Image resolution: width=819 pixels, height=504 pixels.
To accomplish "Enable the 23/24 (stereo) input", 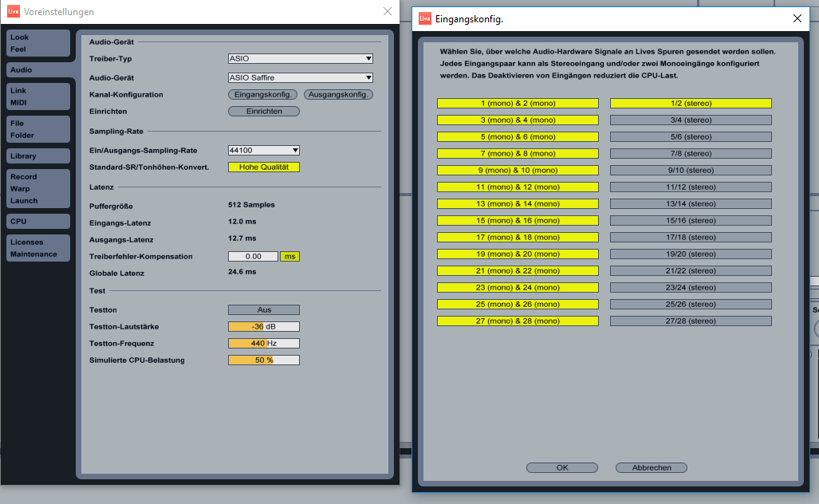I will 691,287.
